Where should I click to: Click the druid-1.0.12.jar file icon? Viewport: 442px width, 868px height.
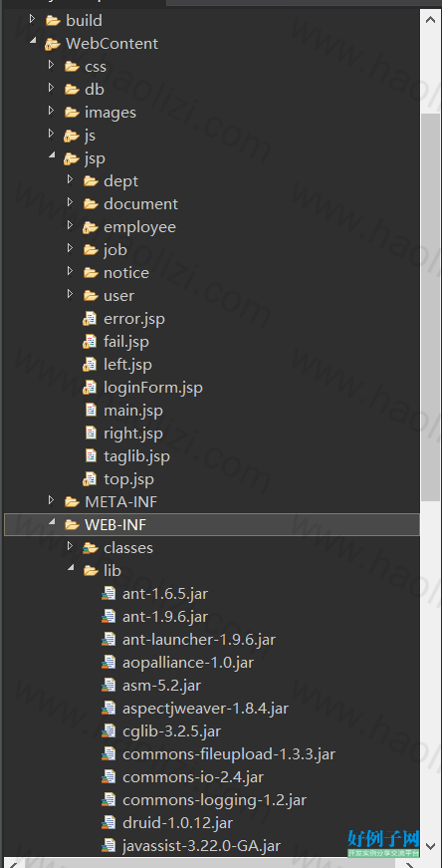109,824
